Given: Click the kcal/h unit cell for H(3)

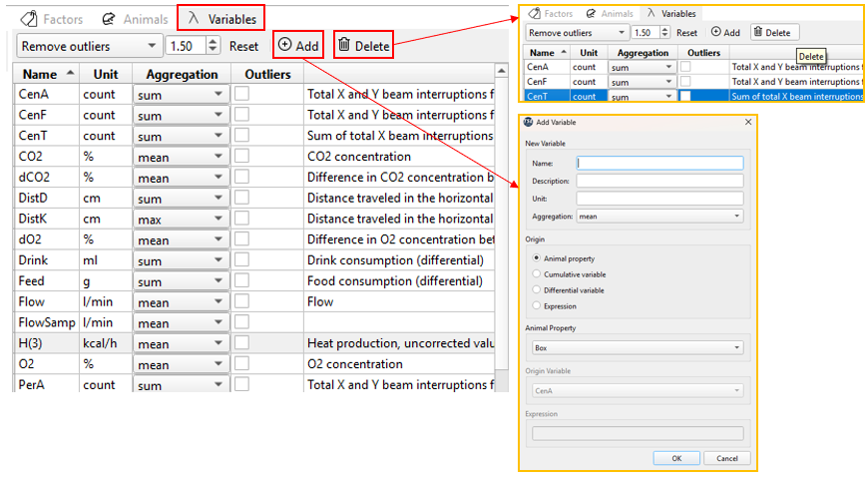Looking at the screenshot, I should tap(105, 343).
